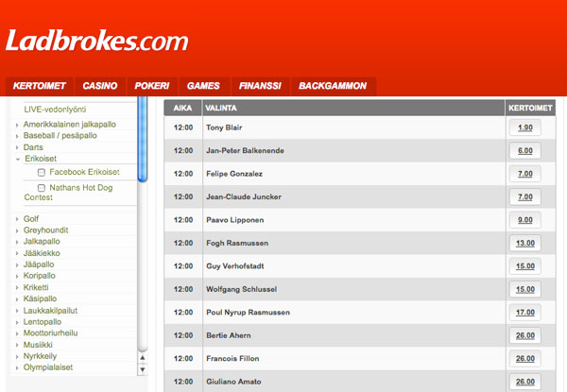Expand the Greyhoundit category arrow
Image resolution: width=567 pixels, height=392 pixels.
(x=17, y=230)
